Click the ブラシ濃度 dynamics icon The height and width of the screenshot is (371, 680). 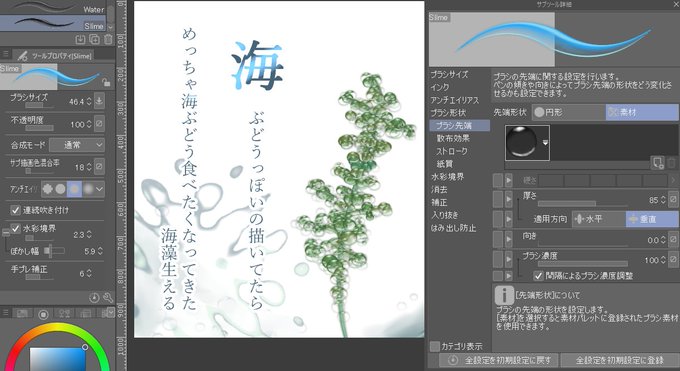673,259
